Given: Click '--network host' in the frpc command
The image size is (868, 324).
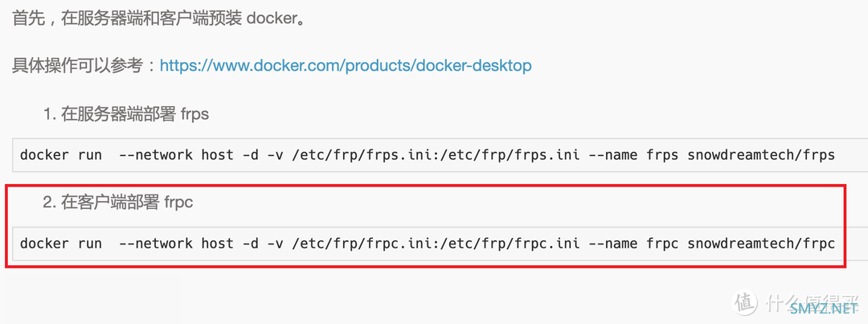Looking at the screenshot, I should [176, 244].
